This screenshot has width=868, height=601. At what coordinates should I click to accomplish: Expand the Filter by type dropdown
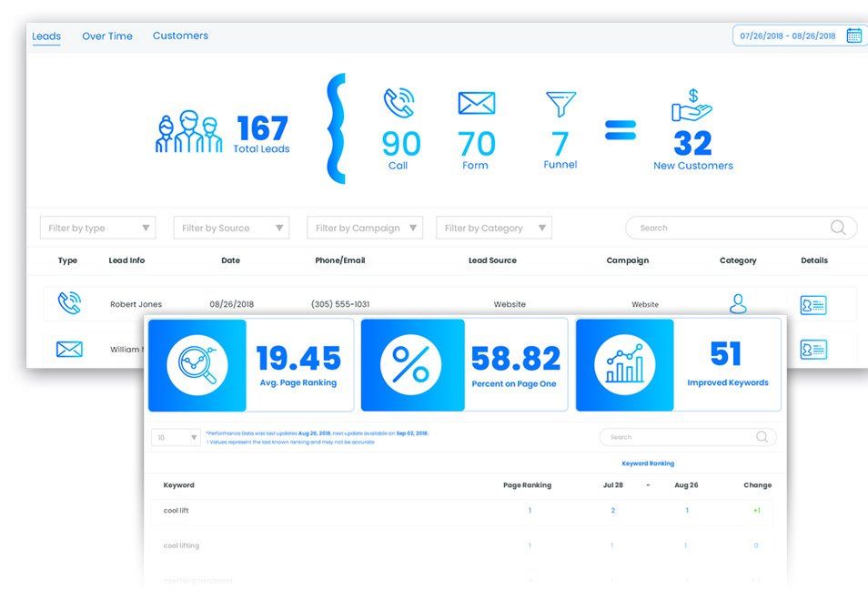98,228
